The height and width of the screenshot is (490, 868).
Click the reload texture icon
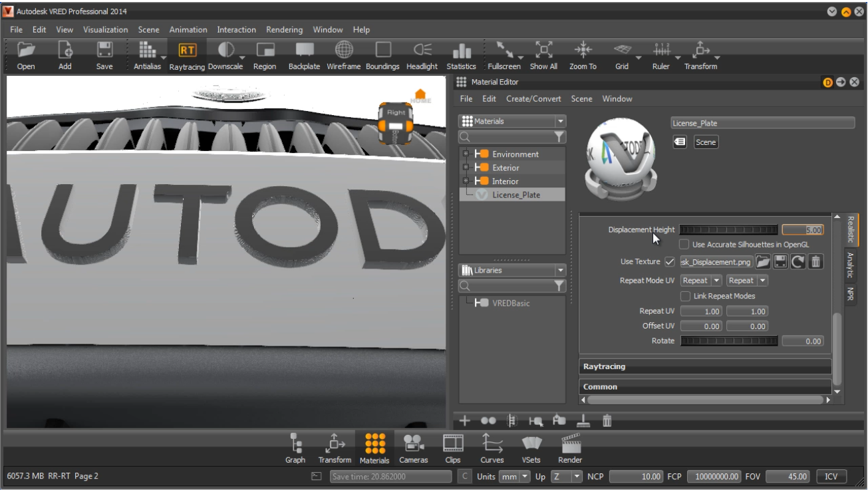click(798, 262)
